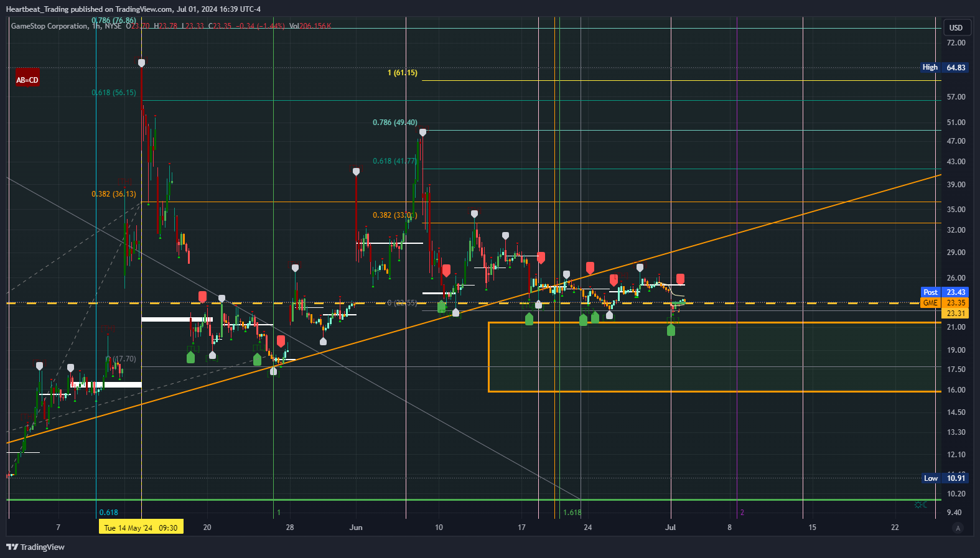The image size is (980, 558).
Task: Open the USD currency selector
Action: point(956,27)
